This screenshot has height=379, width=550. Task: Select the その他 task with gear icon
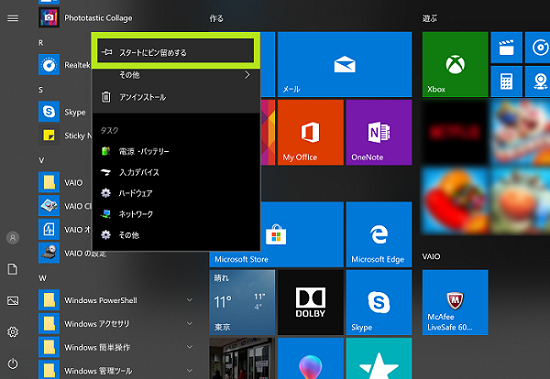point(176,235)
